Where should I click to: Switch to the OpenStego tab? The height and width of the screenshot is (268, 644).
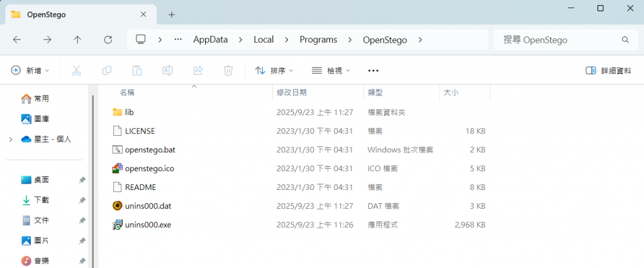(x=80, y=14)
